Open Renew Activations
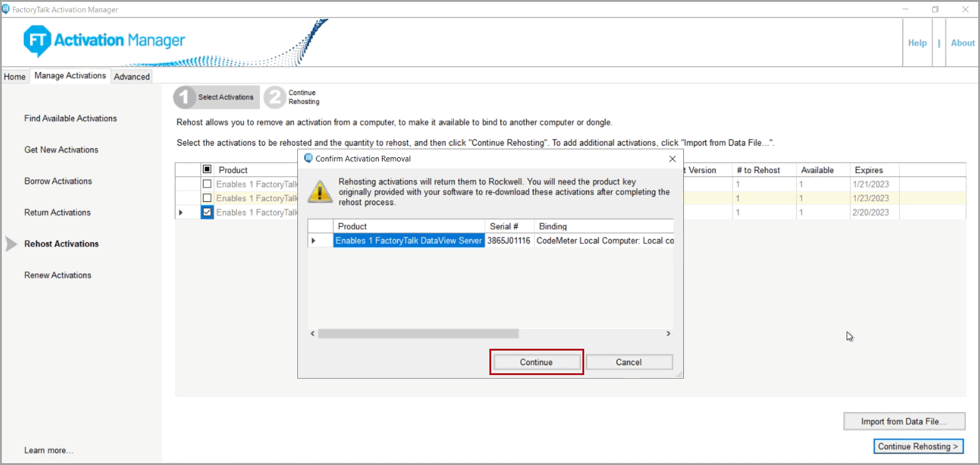 58,275
